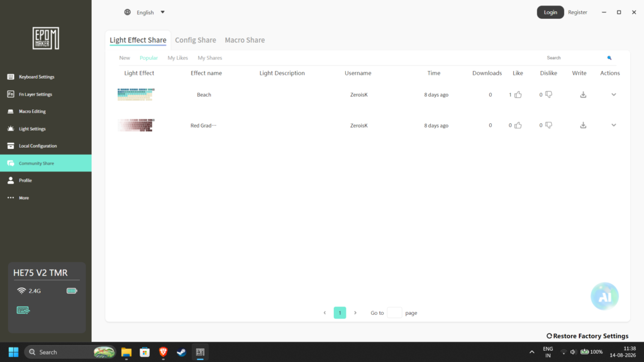Viewport: 644px width, 362px height.
Task: Dislike the Red Grad effect
Action: [x=548, y=125]
